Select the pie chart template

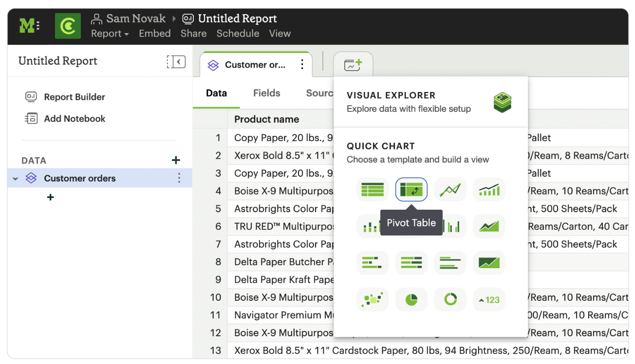(x=411, y=300)
